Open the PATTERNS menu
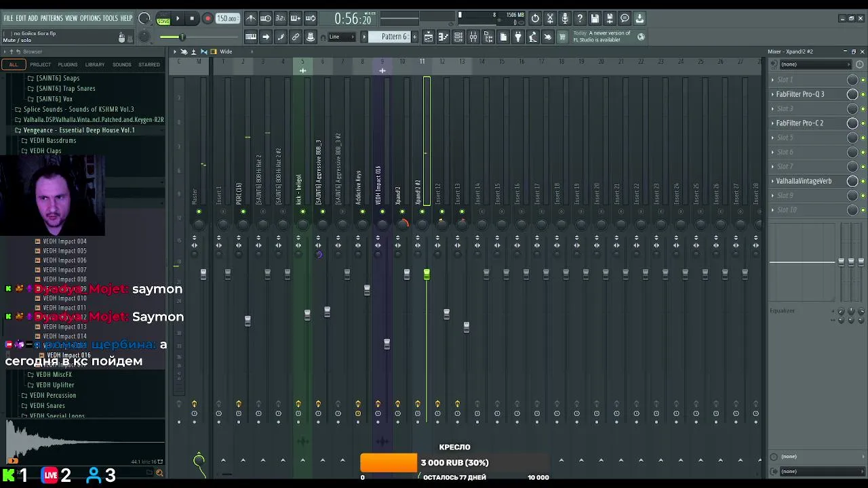 point(52,18)
